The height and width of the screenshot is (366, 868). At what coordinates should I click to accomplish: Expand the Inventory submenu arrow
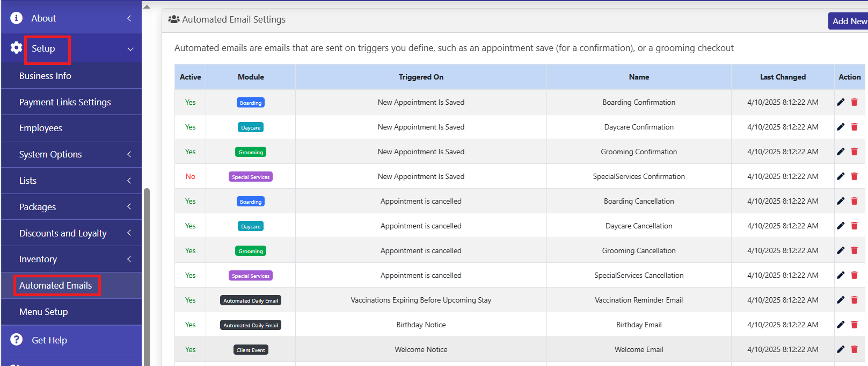[x=129, y=259]
